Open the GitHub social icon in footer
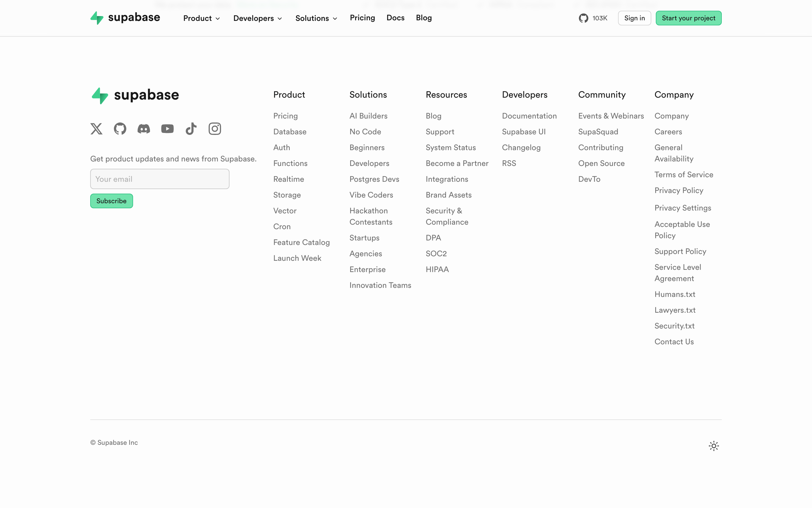The image size is (812, 508). click(120, 129)
